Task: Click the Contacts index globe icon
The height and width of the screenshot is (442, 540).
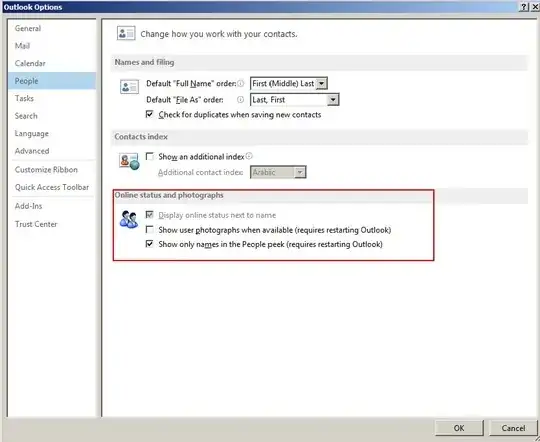Action: [129, 161]
